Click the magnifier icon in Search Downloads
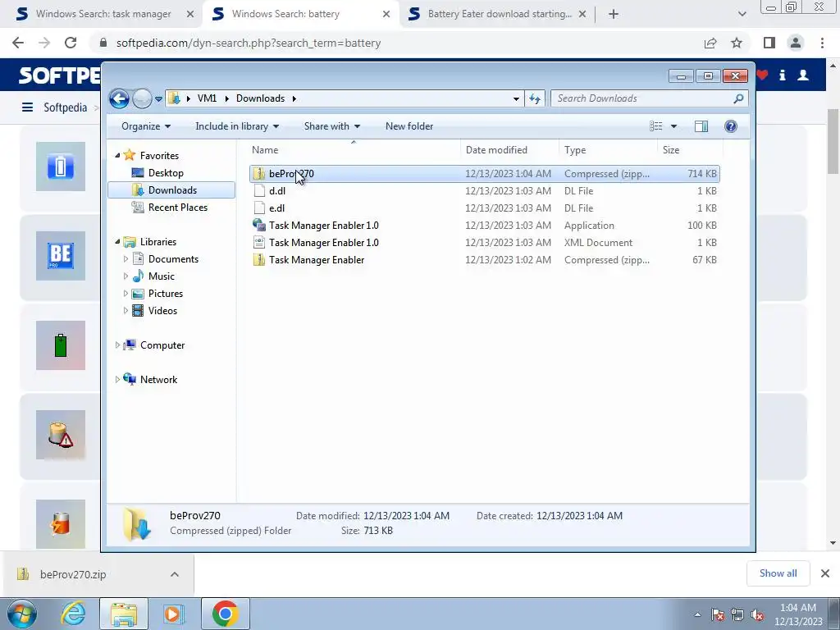Image resolution: width=840 pixels, height=630 pixels. pos(739,98)
